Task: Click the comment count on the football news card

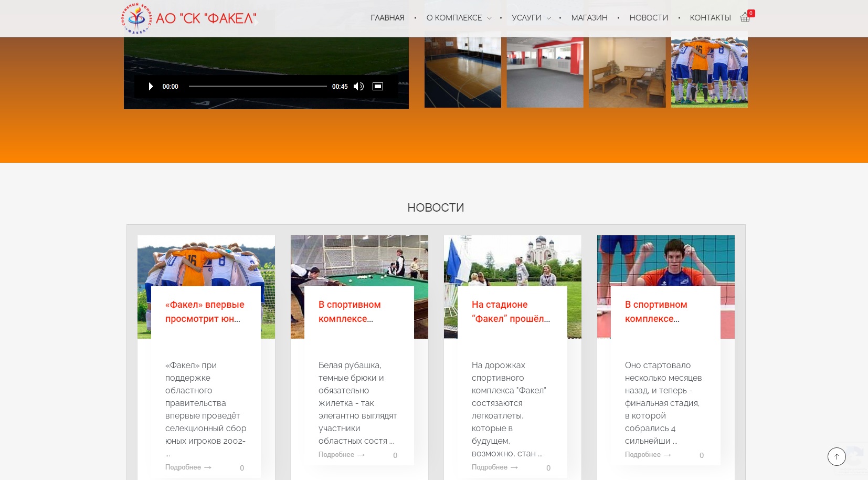Action: pos(242,468)
